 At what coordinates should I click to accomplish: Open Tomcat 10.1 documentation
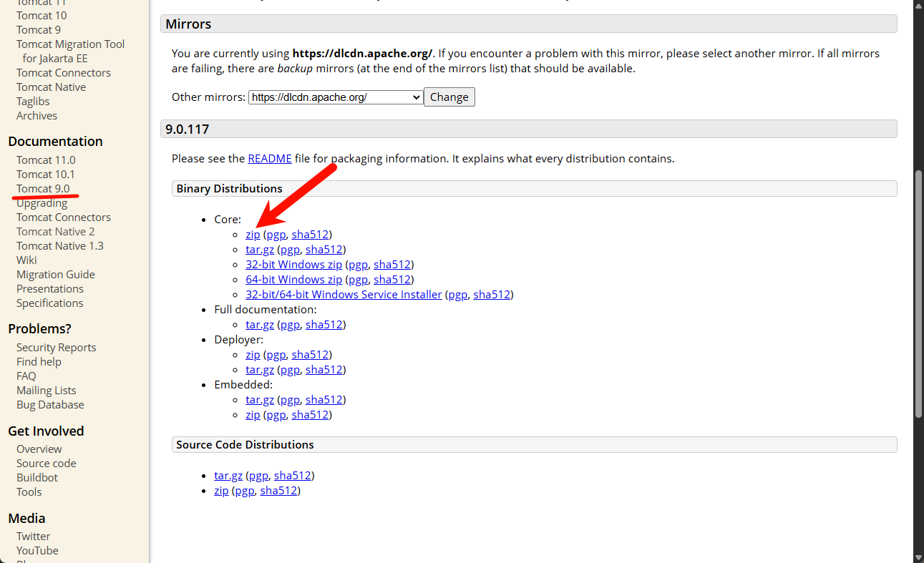(46, 175)
